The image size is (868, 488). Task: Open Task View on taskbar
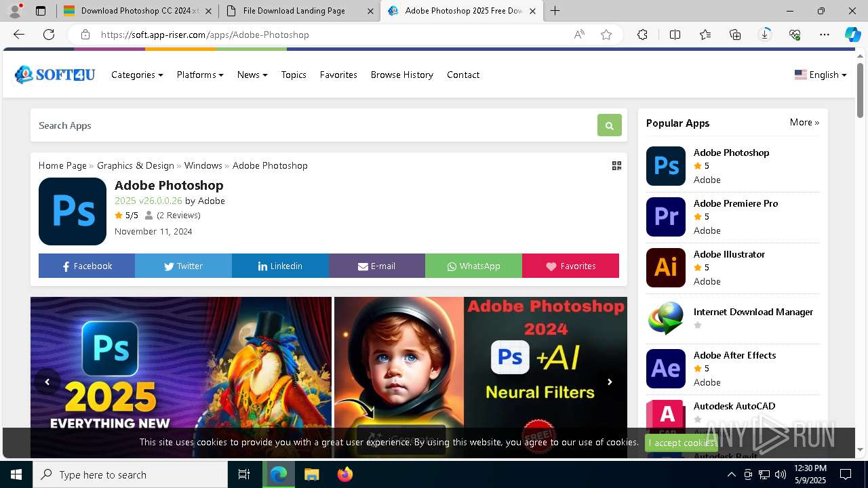click(x=244, y=474)
